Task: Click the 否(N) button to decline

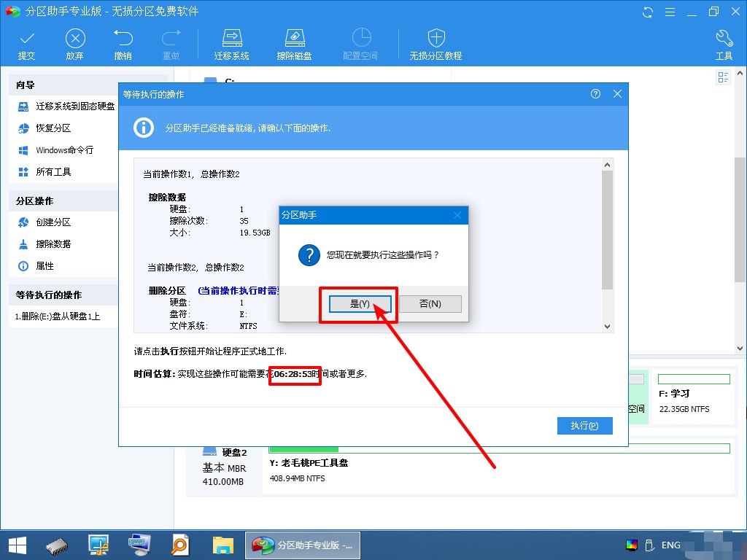Action: point(430,304)
